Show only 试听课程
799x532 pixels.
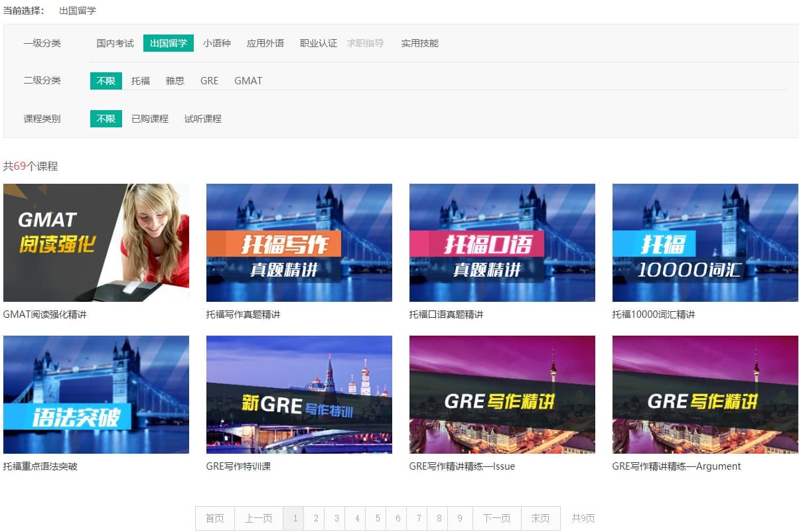[203, 119]
